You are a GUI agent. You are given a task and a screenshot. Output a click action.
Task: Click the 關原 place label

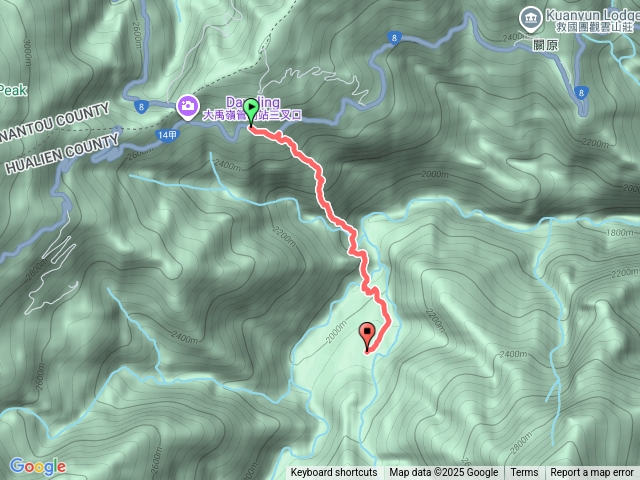click(x=545, y=45)
